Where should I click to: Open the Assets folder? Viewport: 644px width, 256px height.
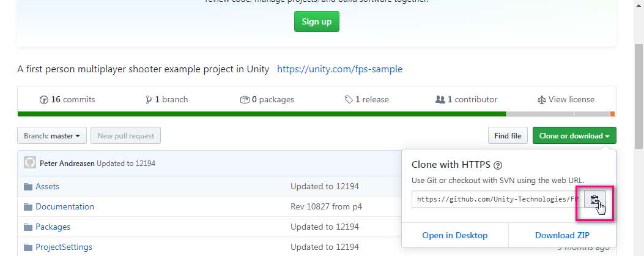[47, 186]
